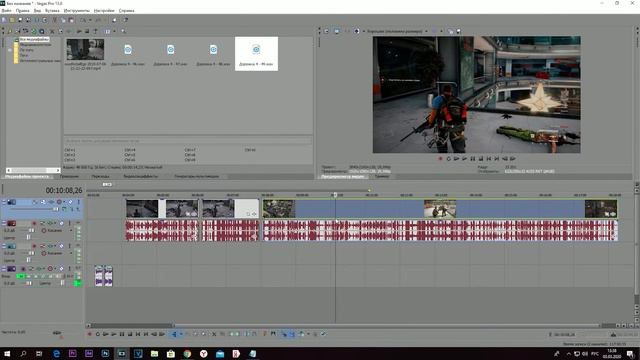Open Track FX on video track
The height and width of the screenshot is (360, 640).
[51, 202]
